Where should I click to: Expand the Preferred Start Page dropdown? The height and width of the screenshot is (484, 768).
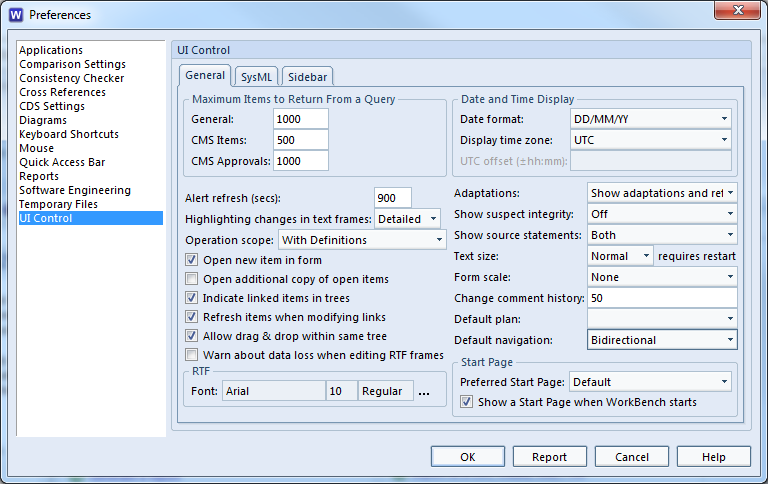point(650,382)
